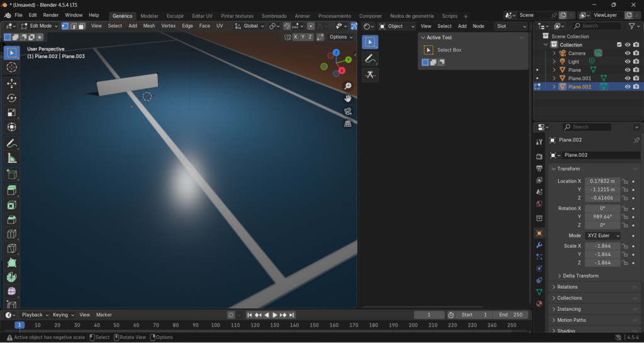
Task: Click the viewport Options button
Action: pyautogui.click(x=340, y=37)
